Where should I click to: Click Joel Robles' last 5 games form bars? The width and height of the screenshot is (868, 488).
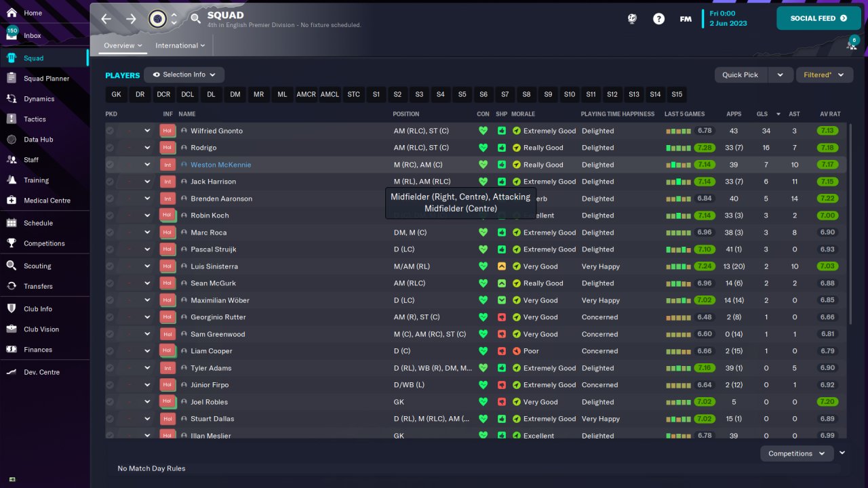(x=678, y=402)
